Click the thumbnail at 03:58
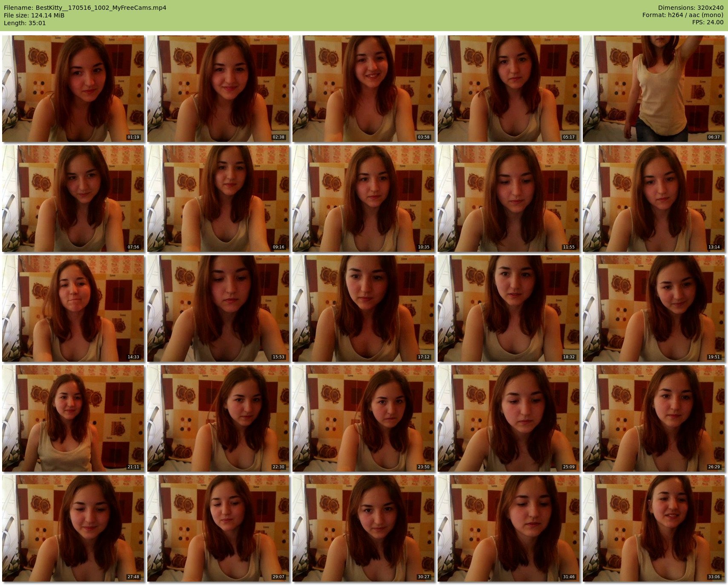728x585 pixels. click(x=364, y=89)
